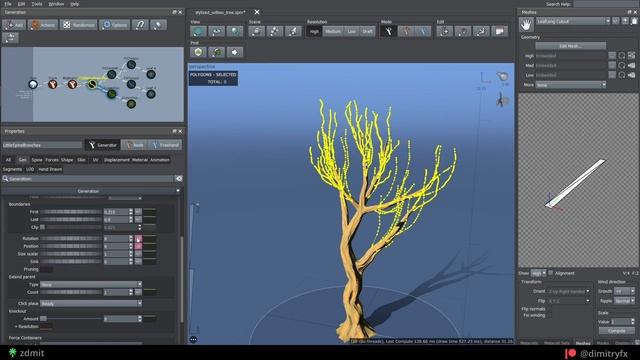640x360 pixels.
Task: Switch to the Forces properties tab
Action: (52, 160)
